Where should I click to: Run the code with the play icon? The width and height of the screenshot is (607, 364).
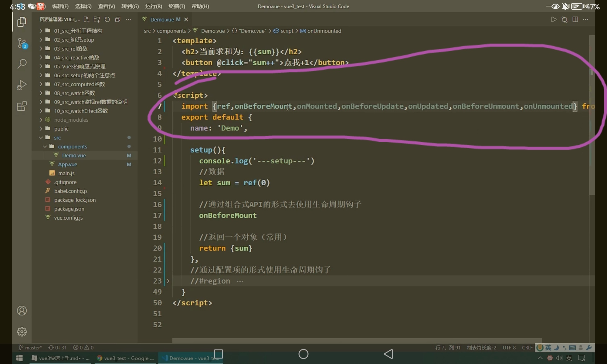(x=554, y=19)
